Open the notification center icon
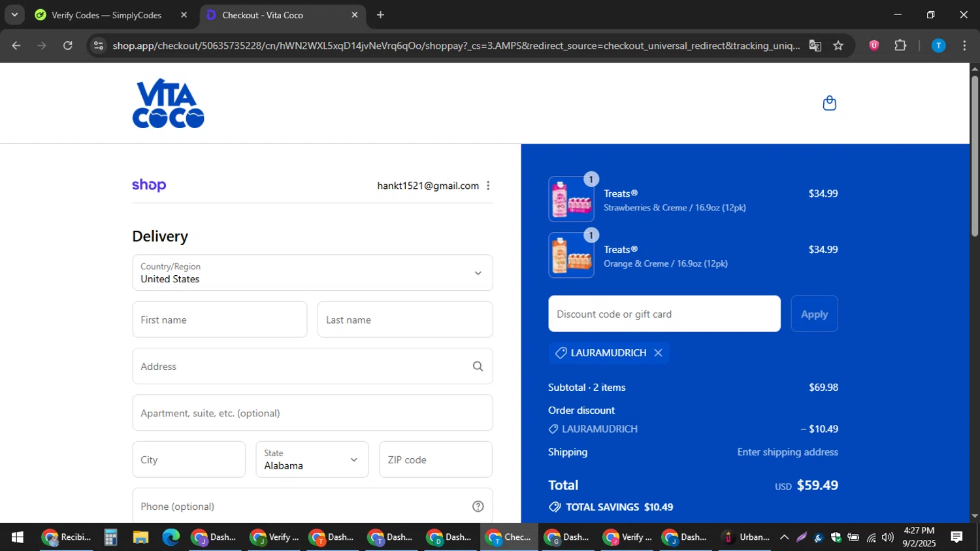 956,537
